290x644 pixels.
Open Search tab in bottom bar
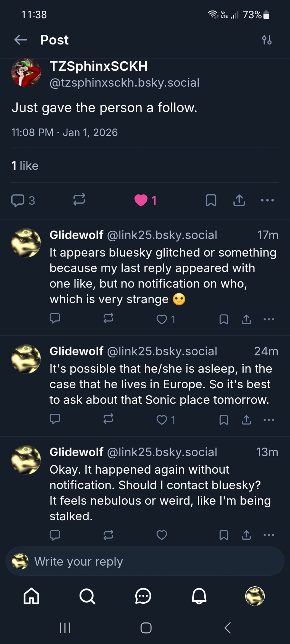pyautogui.click(x=87, y=596)
